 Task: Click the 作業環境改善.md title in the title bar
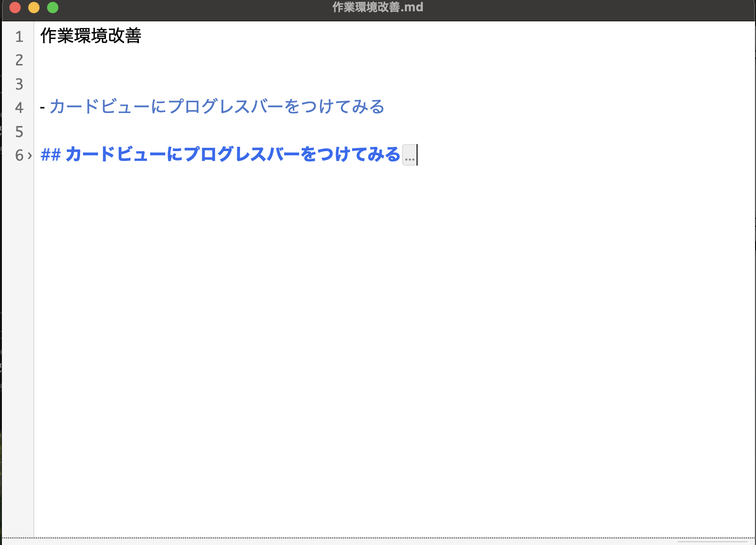[x=377, y=7]
